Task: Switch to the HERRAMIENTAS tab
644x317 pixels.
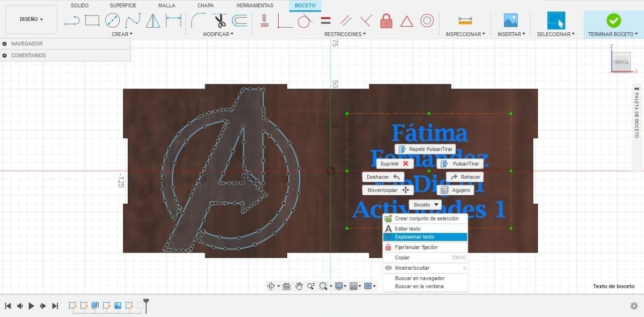Action: (x=255, y=6)
